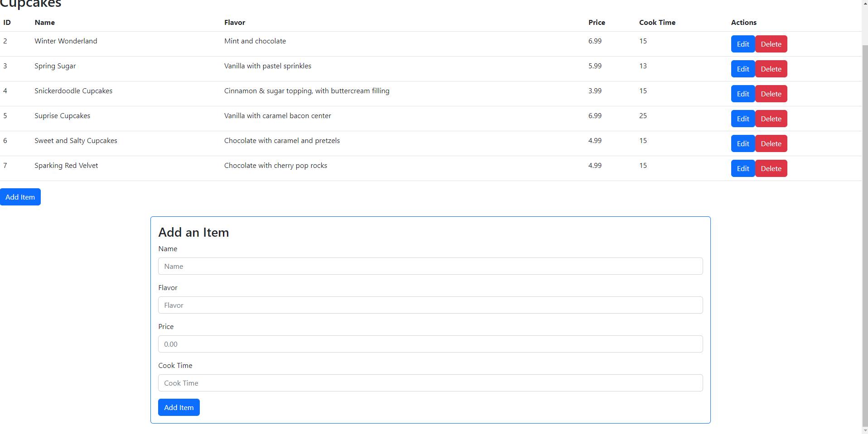Click the Cook Time input field
Viewport: 868px width, 434px height.
430,383
